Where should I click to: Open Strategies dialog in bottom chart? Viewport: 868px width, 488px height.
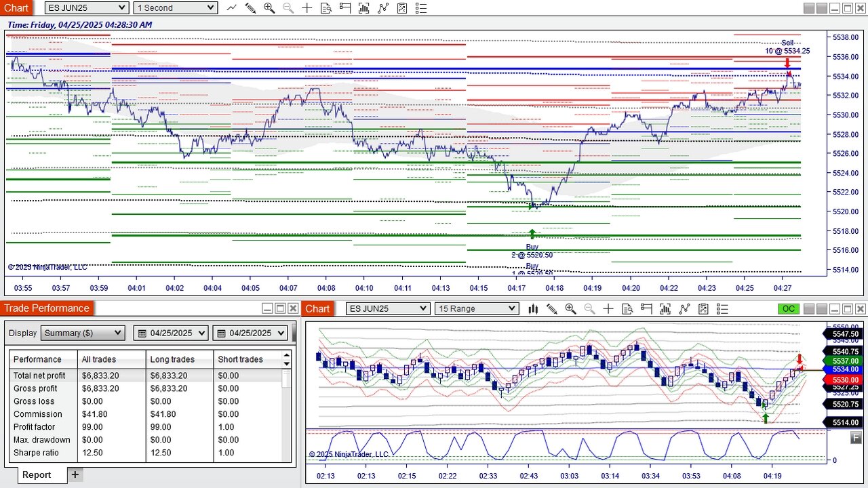click(x=684, y=308)
